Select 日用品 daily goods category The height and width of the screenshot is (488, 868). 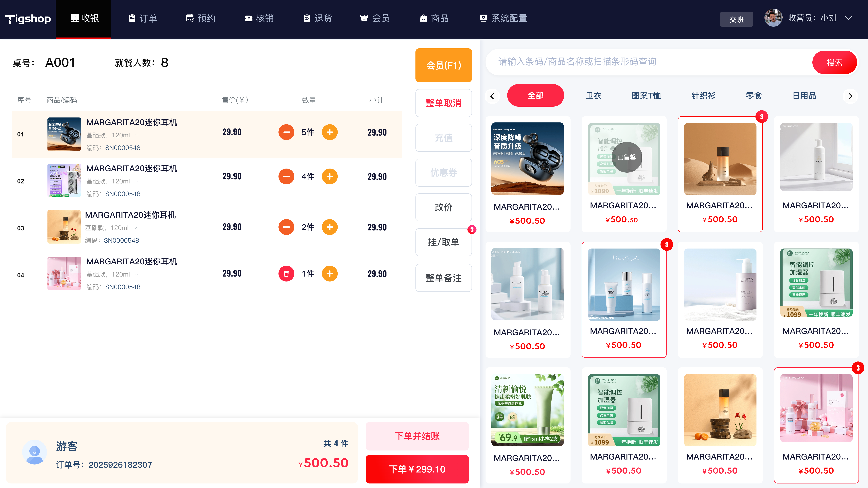pyautogui.click(x=804, y=96)
